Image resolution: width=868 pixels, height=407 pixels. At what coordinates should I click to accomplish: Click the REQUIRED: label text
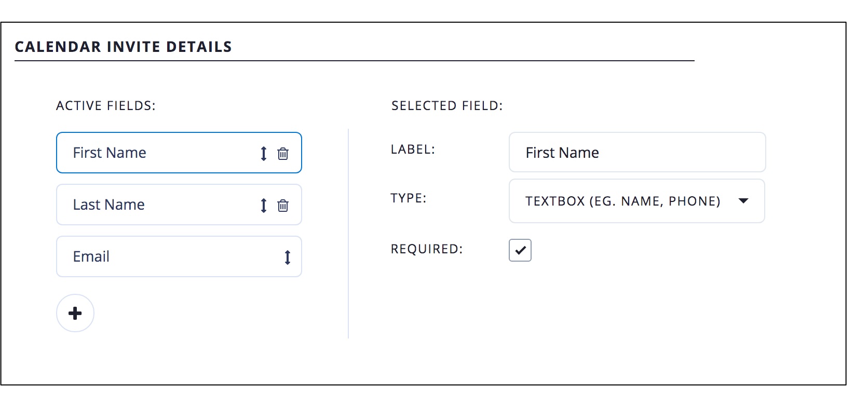[426, 249]
